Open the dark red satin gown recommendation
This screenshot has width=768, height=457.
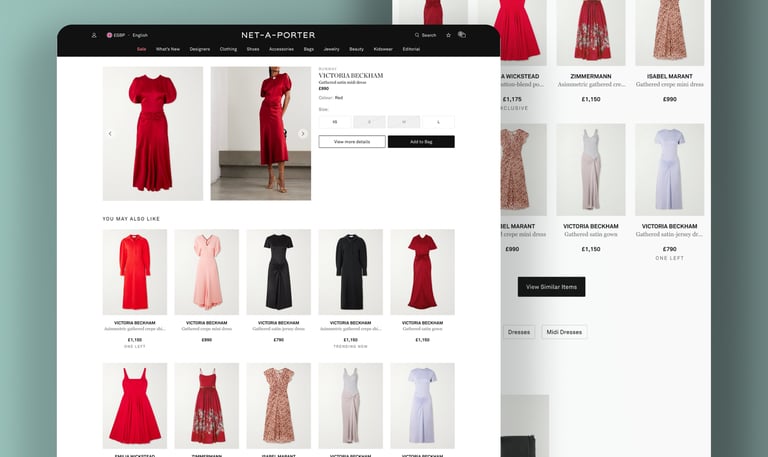pyautogui.click(x=422, y=272)
